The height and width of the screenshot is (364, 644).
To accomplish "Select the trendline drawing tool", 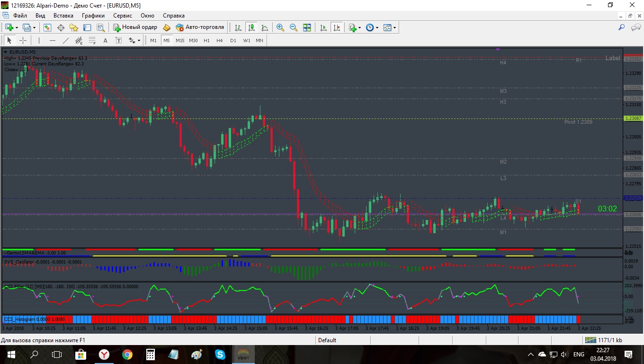I will point(66,40).
